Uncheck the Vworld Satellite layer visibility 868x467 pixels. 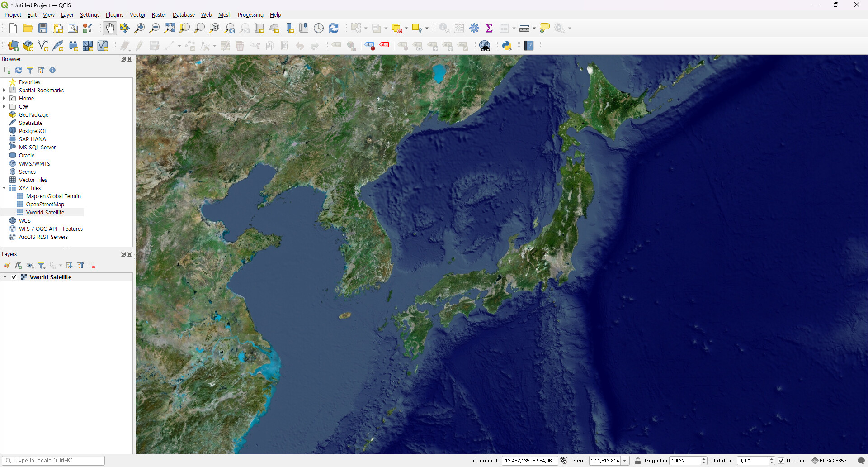(x=14, y=277)
